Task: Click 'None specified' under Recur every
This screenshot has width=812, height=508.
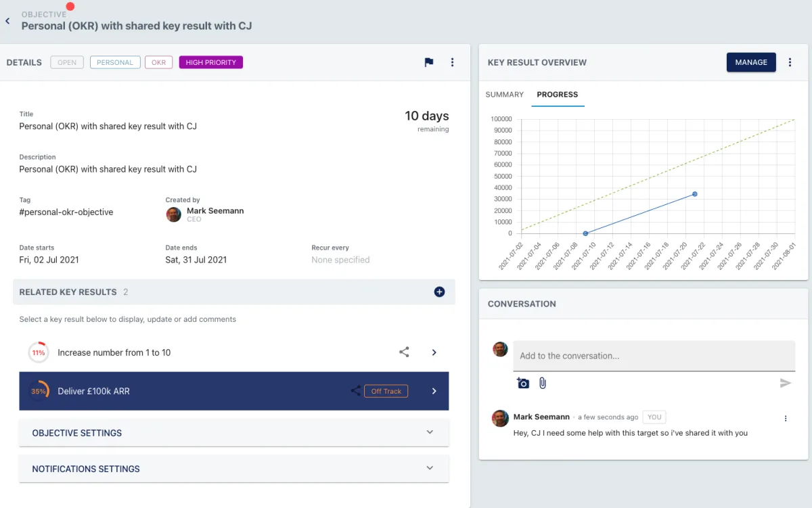Action: click(340, 260)
